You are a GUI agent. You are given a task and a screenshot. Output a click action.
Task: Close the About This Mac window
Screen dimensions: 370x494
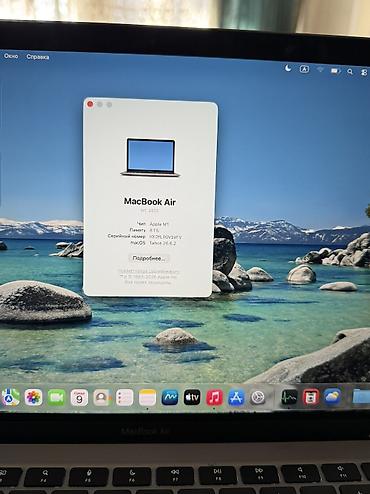(x=90, y=104)
